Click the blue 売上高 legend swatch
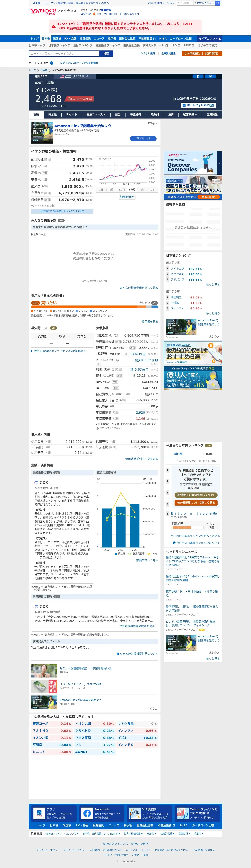The image size is (251, 868). [116, 554]
